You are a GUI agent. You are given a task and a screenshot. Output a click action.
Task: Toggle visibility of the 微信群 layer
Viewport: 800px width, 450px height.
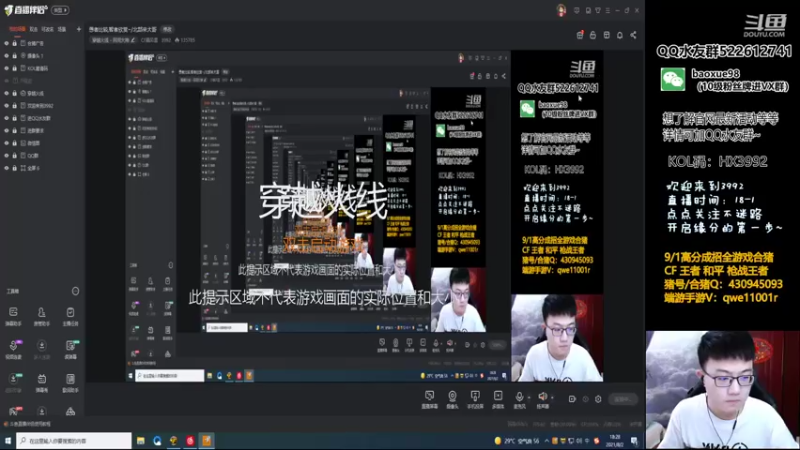coord(7,143)
